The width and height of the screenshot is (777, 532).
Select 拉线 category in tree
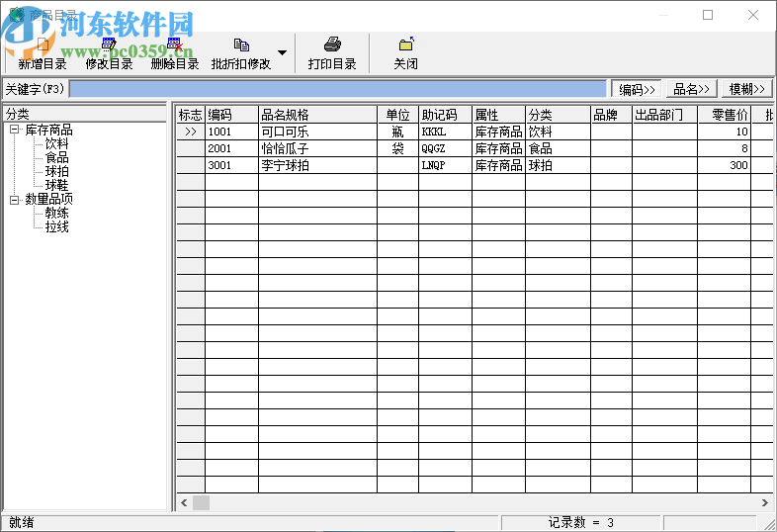coord(56,227)
